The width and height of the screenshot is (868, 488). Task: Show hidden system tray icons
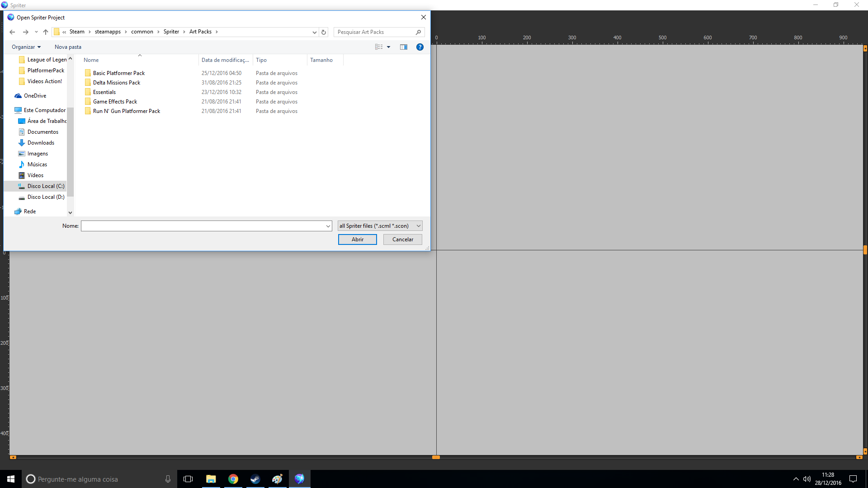[x=796, y=479]
